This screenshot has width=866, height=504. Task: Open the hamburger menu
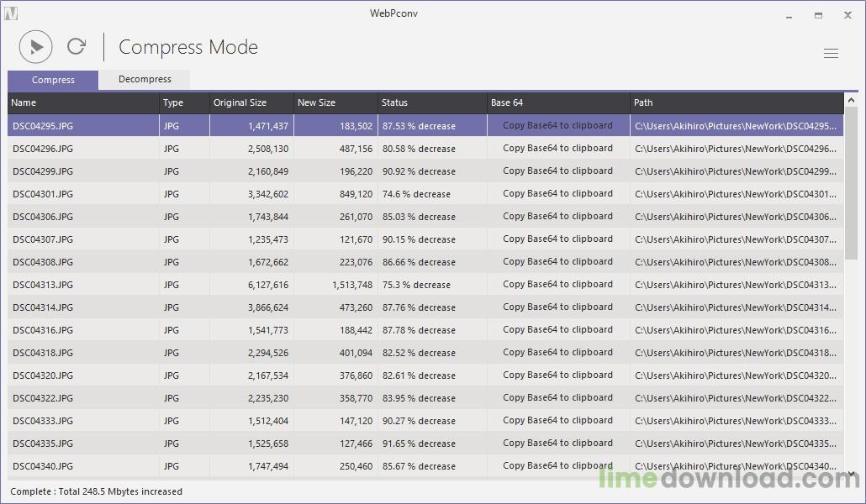click(x=831, y=54)
